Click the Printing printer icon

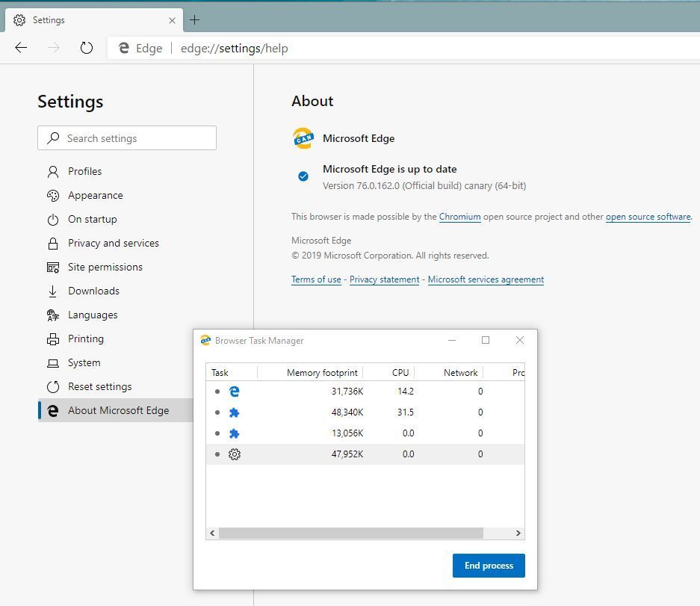[x=53, y=339]
